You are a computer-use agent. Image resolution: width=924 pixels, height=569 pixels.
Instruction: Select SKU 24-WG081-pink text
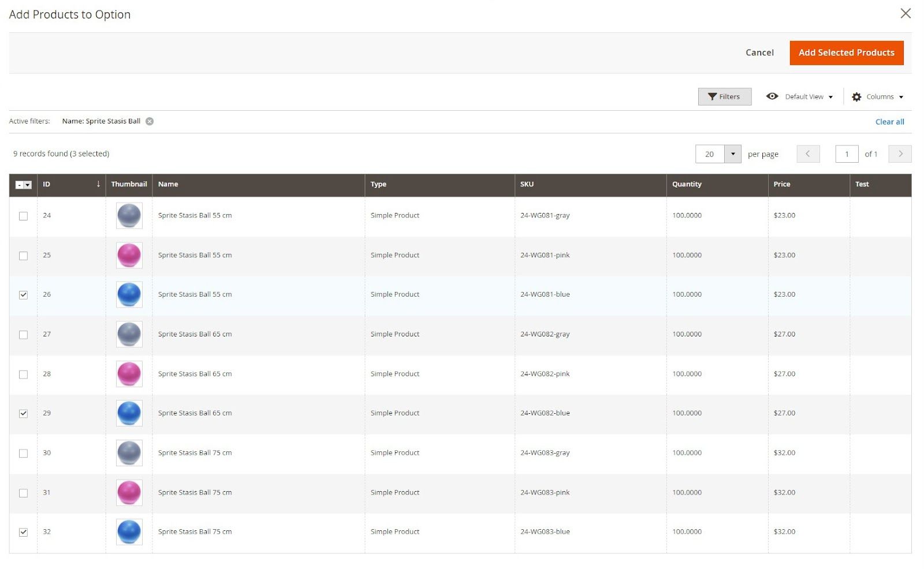[x=545, y=255]
